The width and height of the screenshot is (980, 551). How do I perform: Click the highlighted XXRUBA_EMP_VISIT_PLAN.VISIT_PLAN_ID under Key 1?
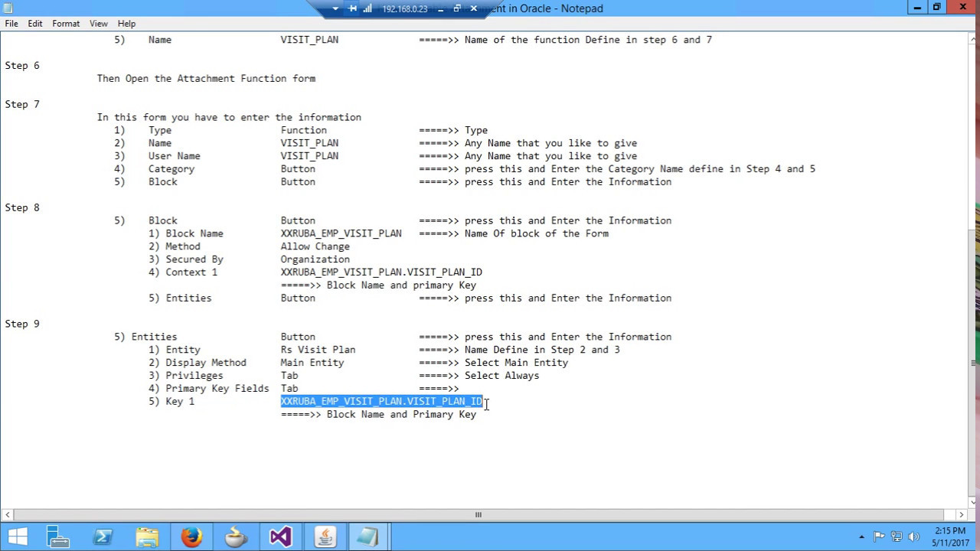(x=381, y=401)
